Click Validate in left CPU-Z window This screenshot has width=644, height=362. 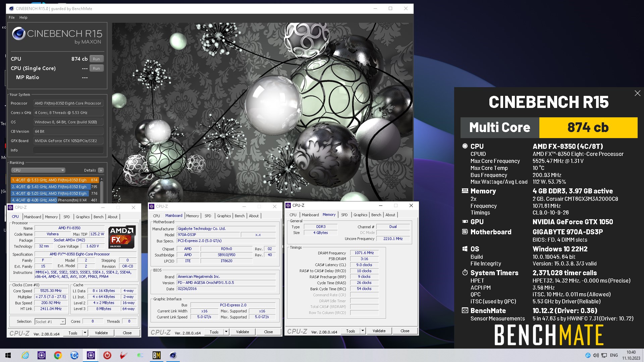point(101,333)
